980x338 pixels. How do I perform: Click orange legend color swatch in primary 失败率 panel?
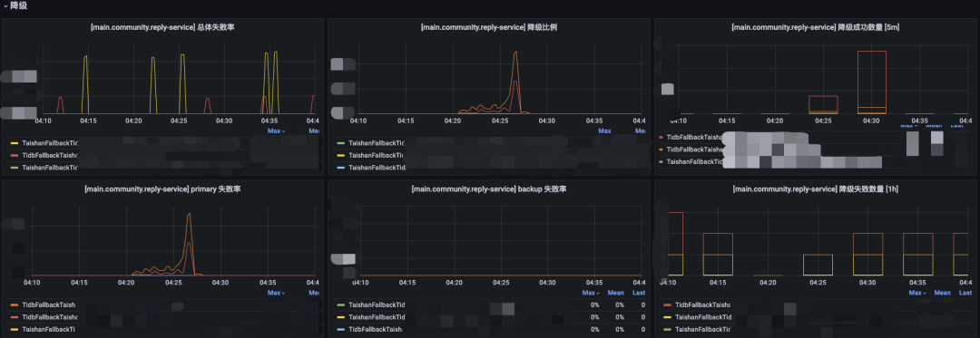[x=15, y=305]
